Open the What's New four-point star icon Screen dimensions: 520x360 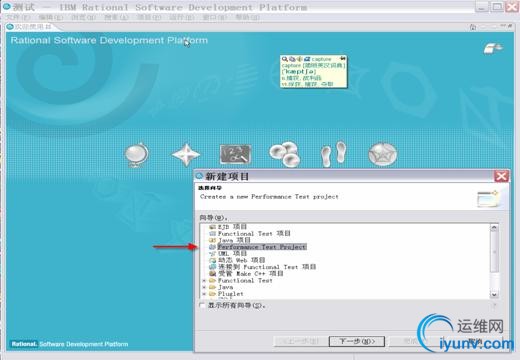[x=186, y=155]
